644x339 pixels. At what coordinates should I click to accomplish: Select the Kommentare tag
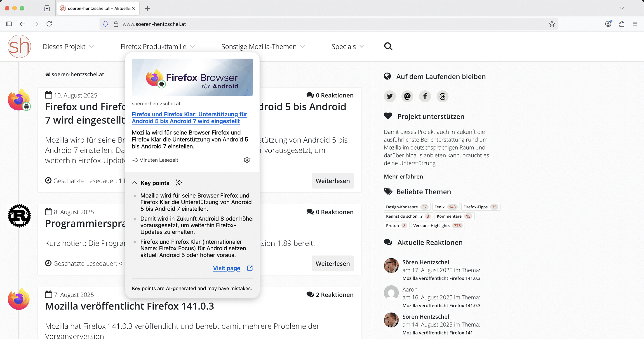pos(454,216)
